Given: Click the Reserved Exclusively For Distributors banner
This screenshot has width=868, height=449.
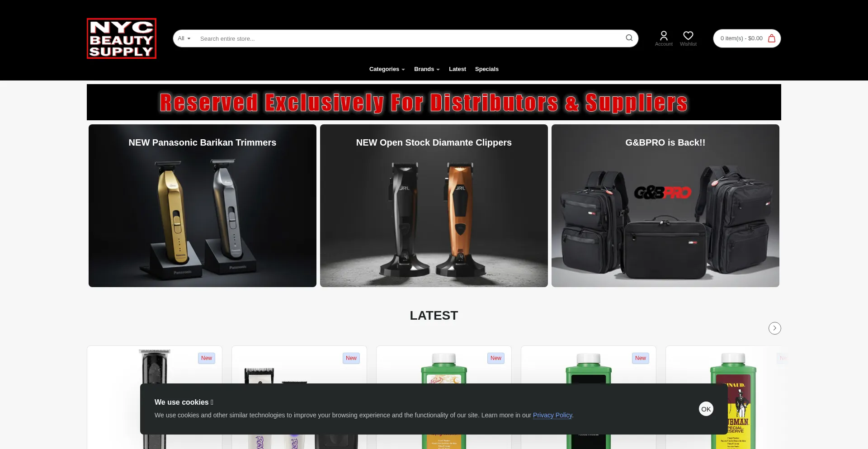Looking at the screenshot, I should pyautogui.click(x=434, y=102).
